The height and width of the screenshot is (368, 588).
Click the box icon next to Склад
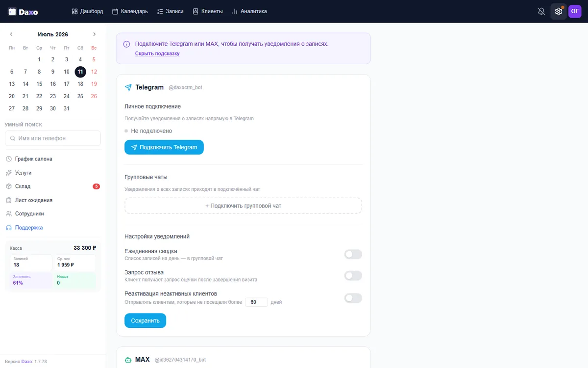(9, 186)
